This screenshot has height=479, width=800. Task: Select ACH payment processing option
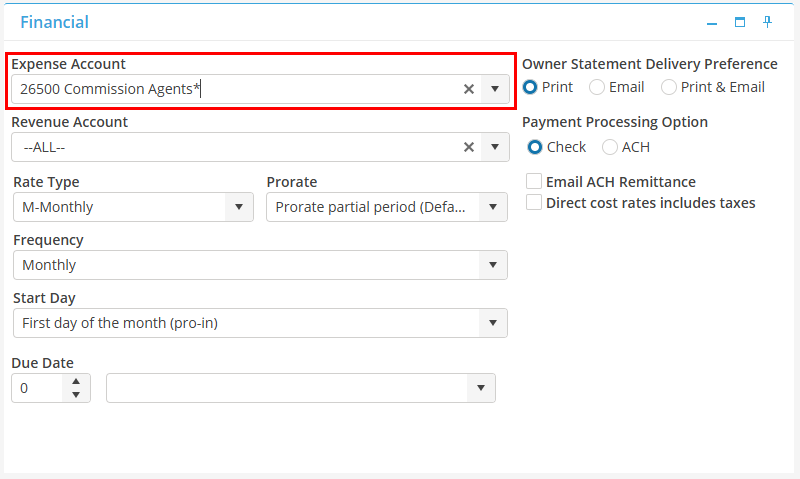pos(610,147)
